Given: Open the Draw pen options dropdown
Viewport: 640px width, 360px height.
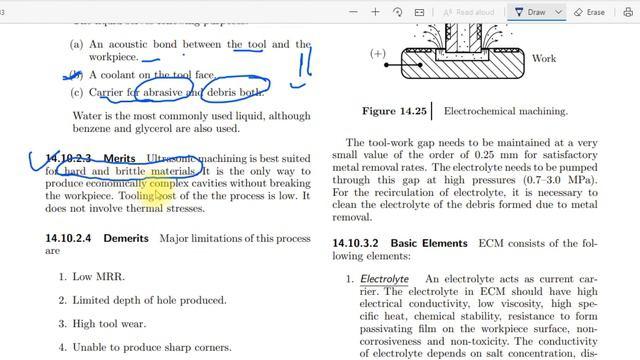Looking at the screenshot, I should [x=558, y=12].
